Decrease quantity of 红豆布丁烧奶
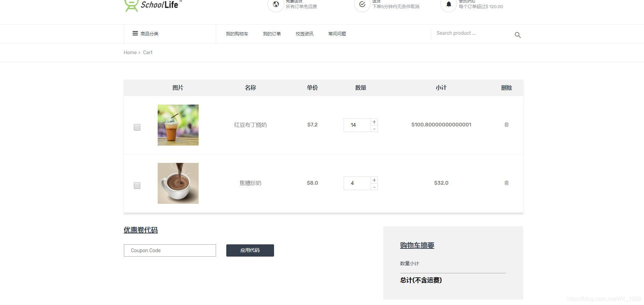Viewport: 644px width, 305px height. coord(374,129)
